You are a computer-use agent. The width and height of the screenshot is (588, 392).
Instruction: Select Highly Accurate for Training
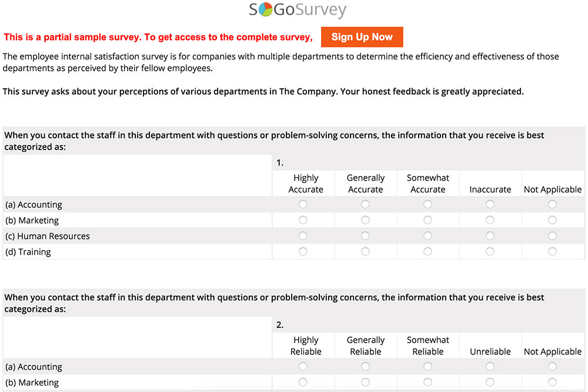click(303, 251)
